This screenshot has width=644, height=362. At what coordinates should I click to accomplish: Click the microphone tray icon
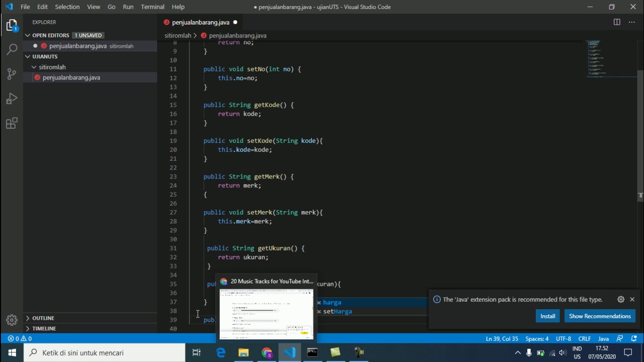[529, 353]
